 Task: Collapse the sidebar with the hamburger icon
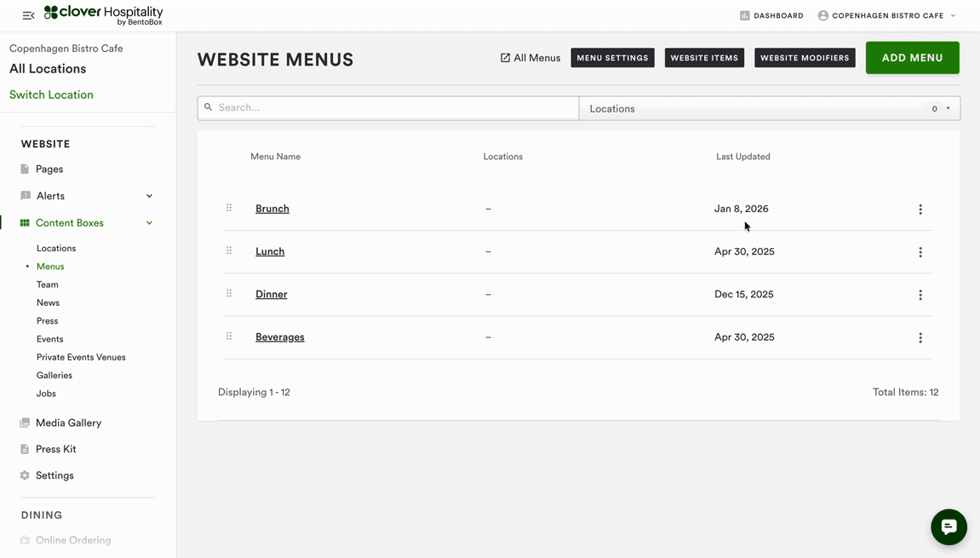point(28,15)
